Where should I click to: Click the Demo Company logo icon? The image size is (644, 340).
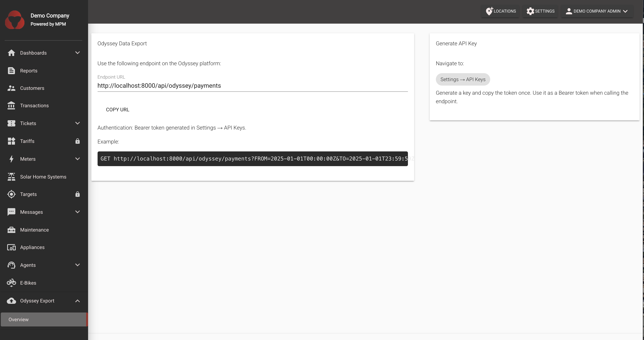pyautogui.click(x=15, y=20)
